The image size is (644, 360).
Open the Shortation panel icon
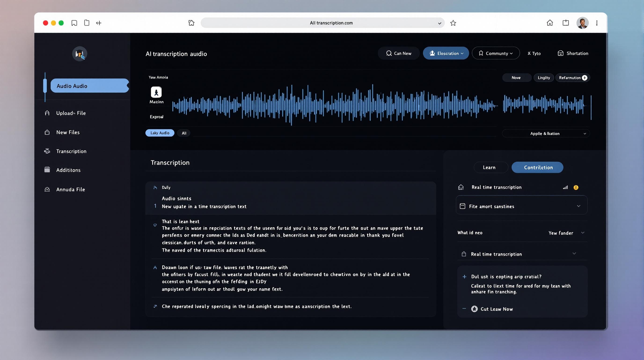[x=561, y=53]
